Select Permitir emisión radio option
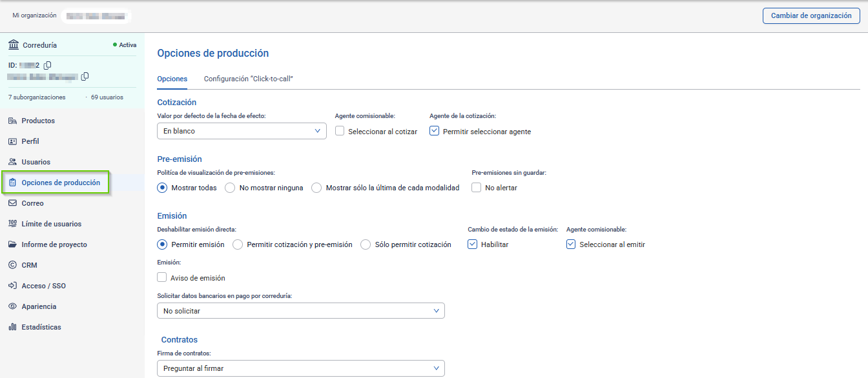 [163, 244]
